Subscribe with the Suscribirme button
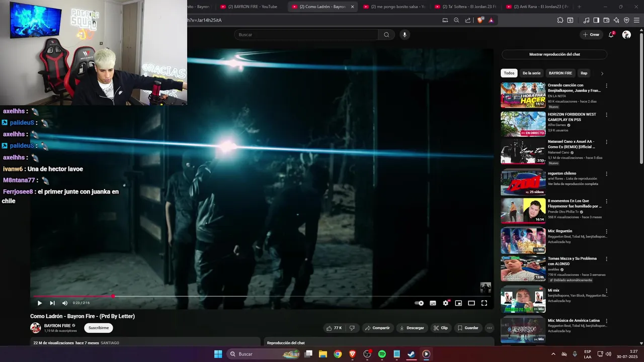Viewport: 644px width, 362px height. pyautogui.click(x=99, y=328)
